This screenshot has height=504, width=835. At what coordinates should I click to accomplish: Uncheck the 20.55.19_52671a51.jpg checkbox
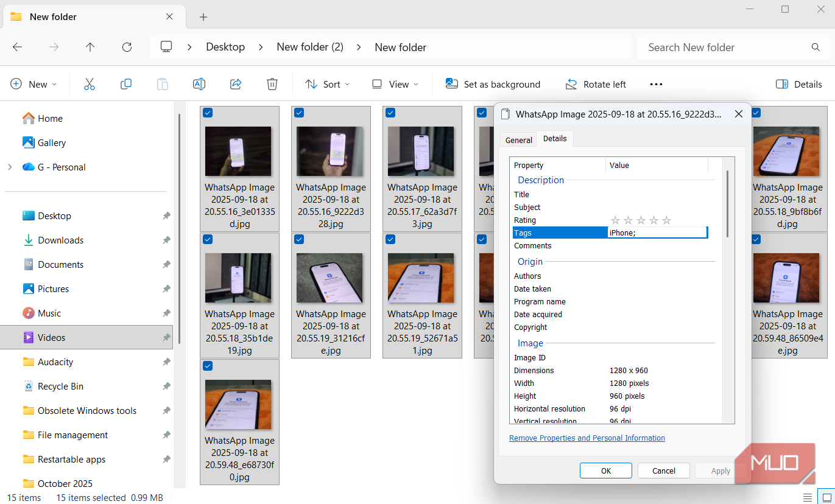click(390, 239)
